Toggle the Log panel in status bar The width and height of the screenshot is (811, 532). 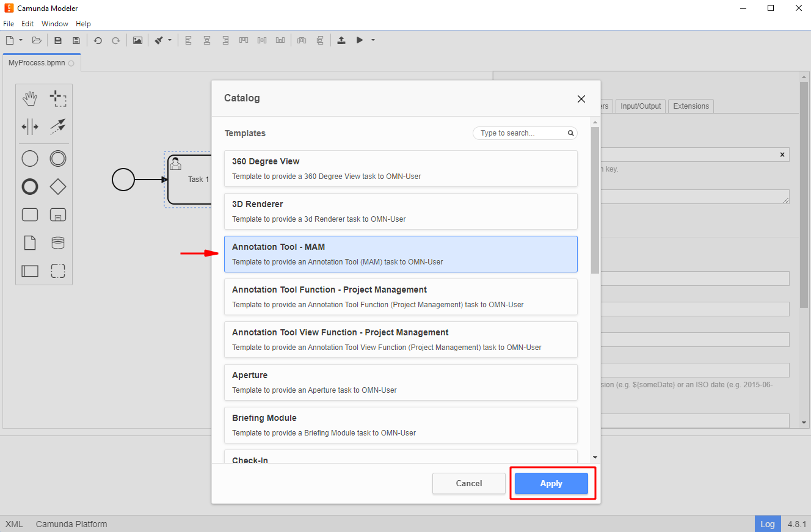click(x=768, y=524)
